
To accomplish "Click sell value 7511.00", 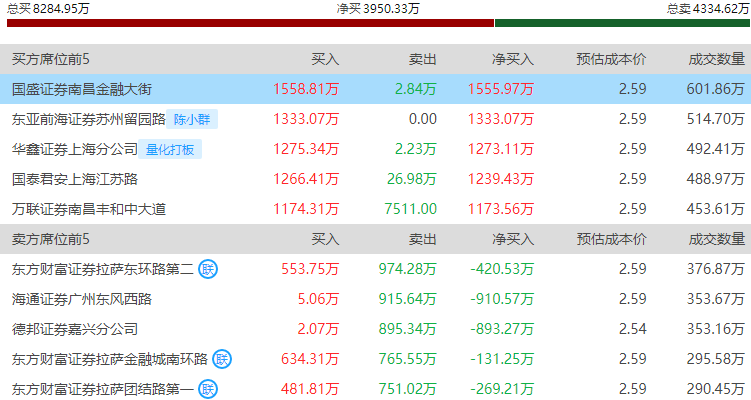I will pyautogui.click(x=410, y=209).
